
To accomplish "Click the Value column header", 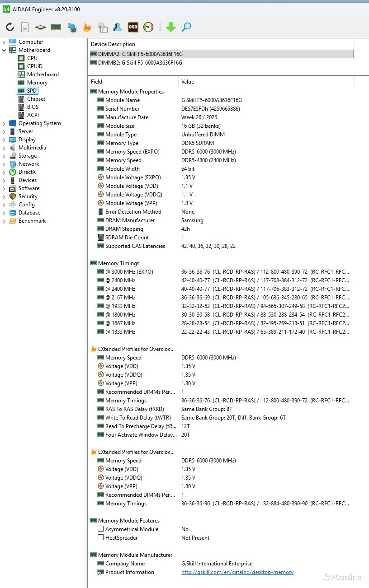I will point(266,82).
